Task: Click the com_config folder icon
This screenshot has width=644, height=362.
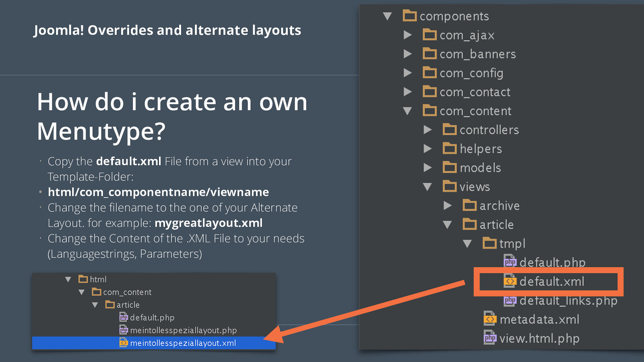Action: 430,72
